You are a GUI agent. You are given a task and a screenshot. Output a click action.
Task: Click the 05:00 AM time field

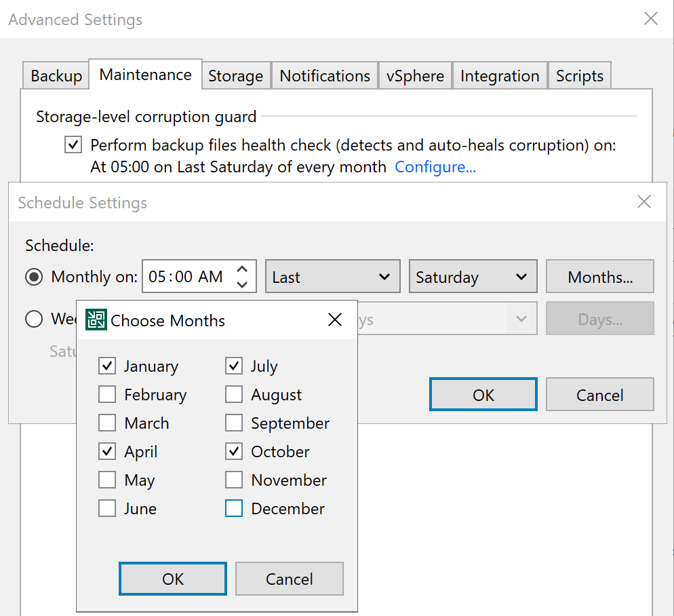[x=187, y=277]
